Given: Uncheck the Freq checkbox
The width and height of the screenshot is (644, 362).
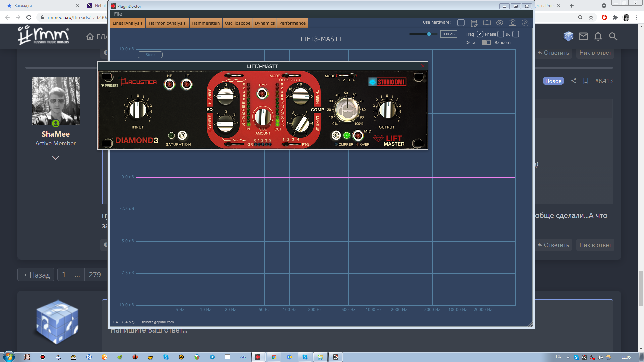Looking at the screenshot, I should click(480, 34).
